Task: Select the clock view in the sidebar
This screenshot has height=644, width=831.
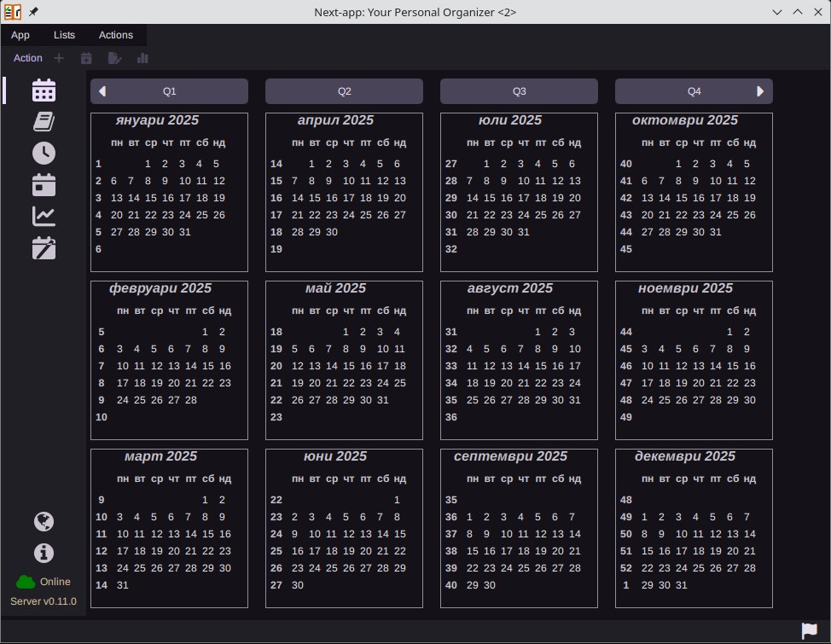Action: click(x=44, y=153)
